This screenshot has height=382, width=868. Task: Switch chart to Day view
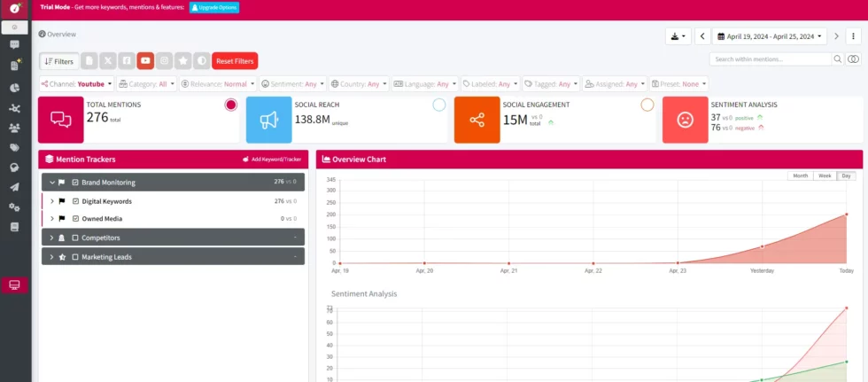pos(847,175)
